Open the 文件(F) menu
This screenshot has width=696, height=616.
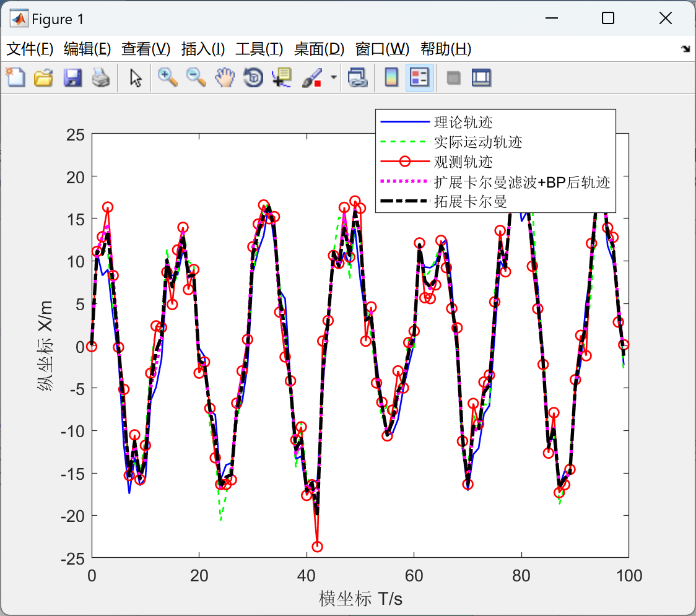(30, 49)
